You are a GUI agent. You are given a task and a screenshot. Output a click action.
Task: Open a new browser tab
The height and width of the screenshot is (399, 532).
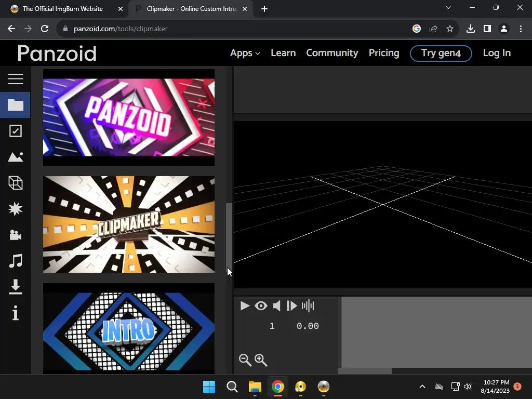click(264, 9)
